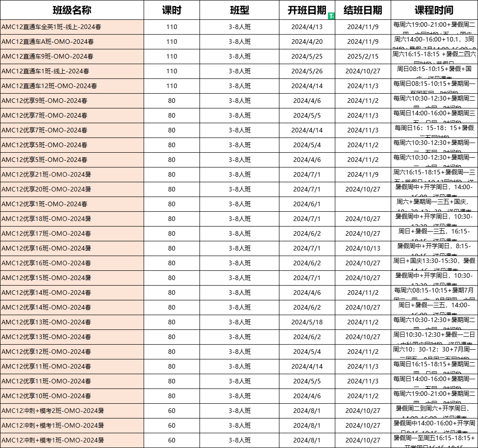Click schedule cell 暑假周中+开学周日，8:15-
478x448 pixels.
tap(434, 249)
